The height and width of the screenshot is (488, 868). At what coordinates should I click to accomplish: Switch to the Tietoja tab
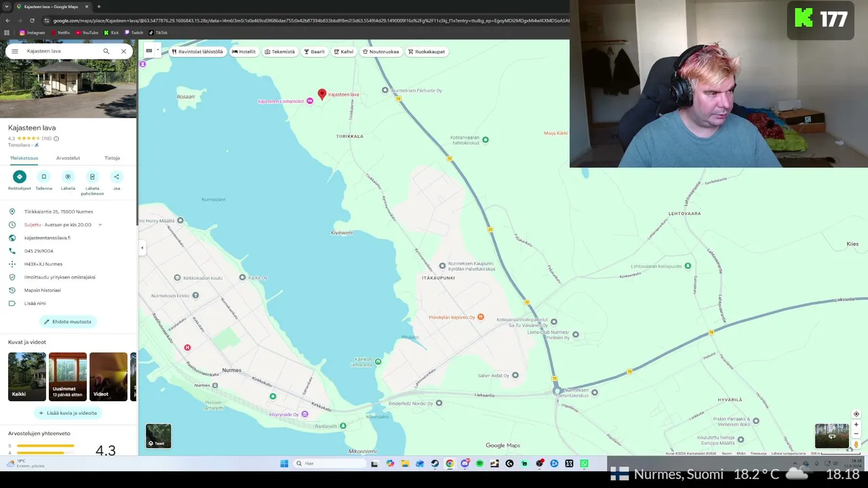point(112,158)
